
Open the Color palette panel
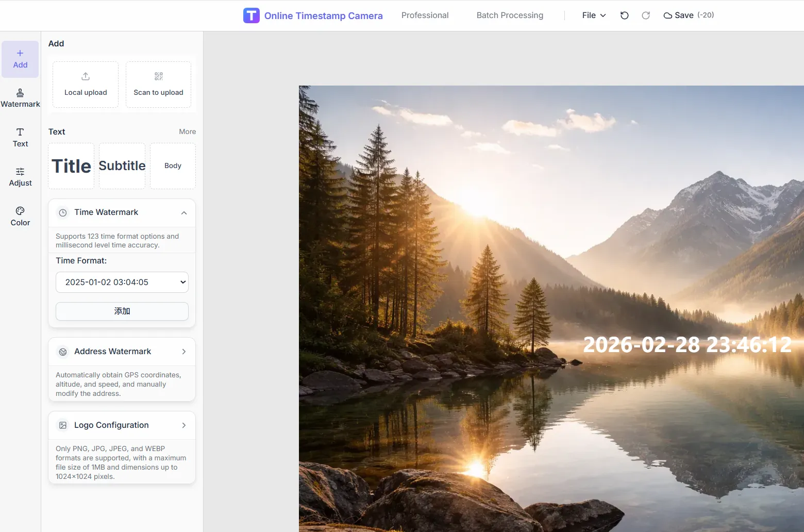click(20, 217)
